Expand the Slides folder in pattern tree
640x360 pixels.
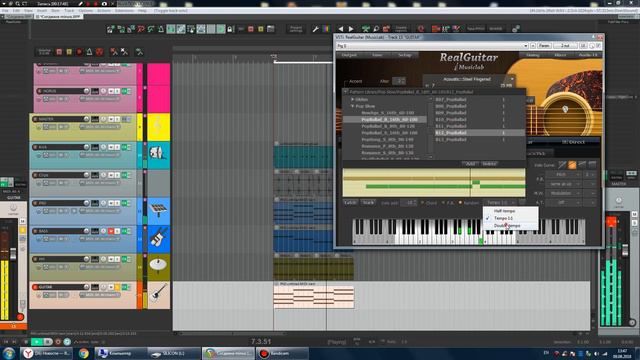click(352, 100)
